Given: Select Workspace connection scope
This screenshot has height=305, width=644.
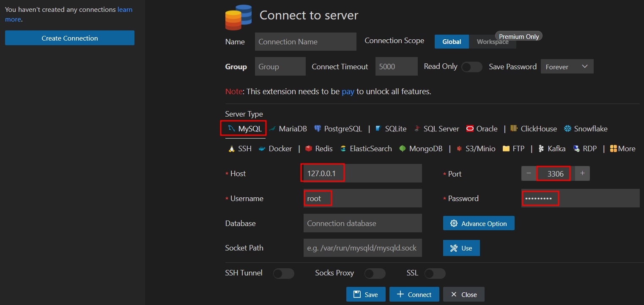Looking at the screenshot, I should pos(492,42).
